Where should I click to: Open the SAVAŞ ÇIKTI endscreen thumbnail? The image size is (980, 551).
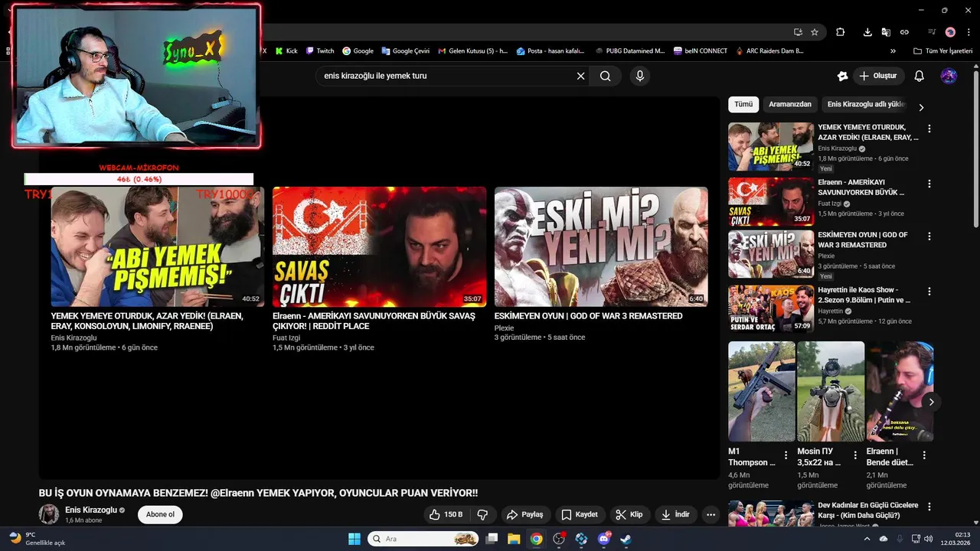(380, 246)
